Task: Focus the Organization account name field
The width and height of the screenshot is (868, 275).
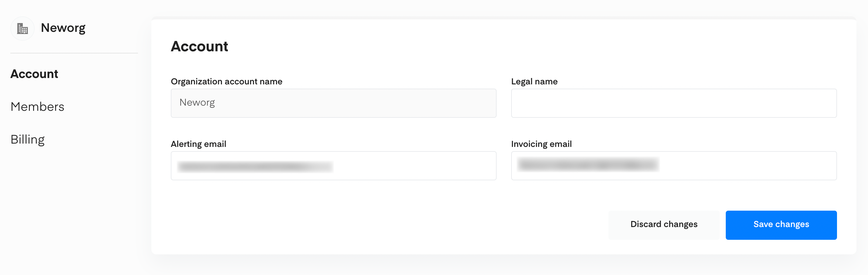Action: (x=334, y=103)
